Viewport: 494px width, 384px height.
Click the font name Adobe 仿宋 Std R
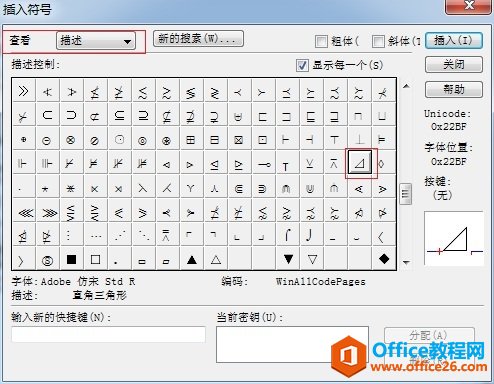click(88, 282)
